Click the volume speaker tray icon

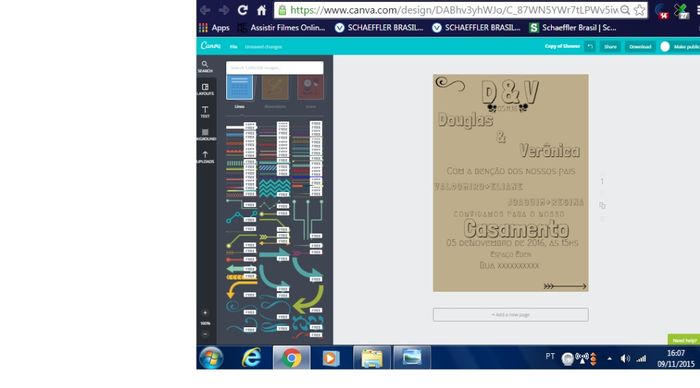point(625,359)
